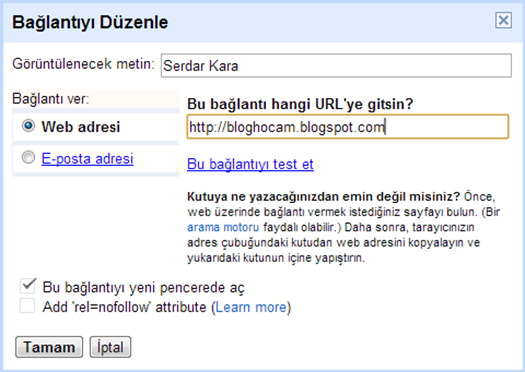Image resolution: width=525 pixels, height=372 pixels.
Task: Cancel with the İptal button
Action: (110, 347)
